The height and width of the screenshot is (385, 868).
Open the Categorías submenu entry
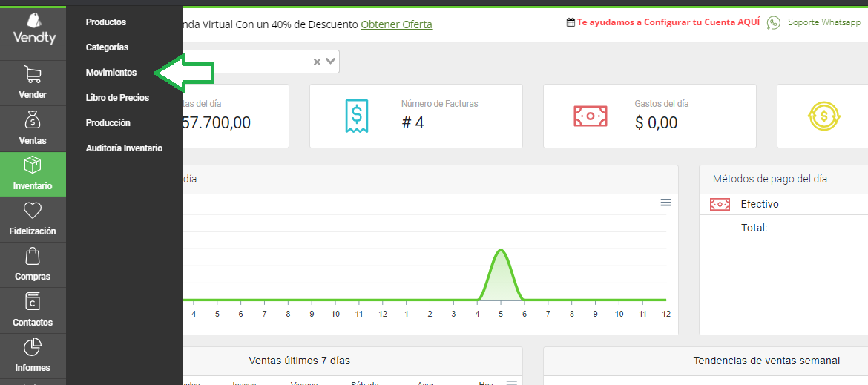[x=108, y=47]
